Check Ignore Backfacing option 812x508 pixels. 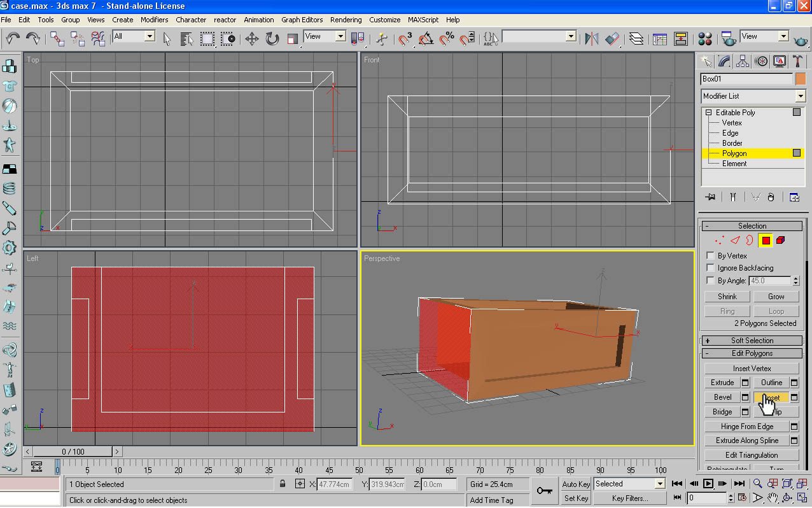(x=710, y=267)
